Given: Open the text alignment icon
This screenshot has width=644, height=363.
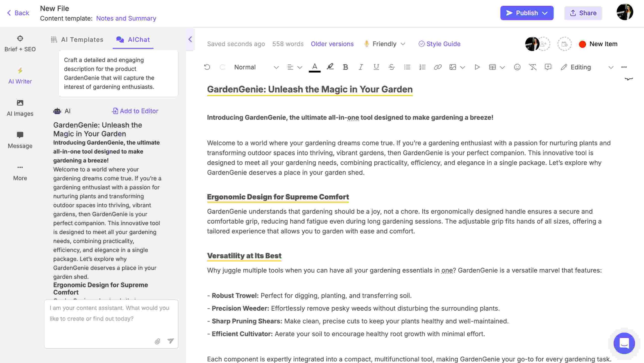Looking at the screenshot, I should 290,67.
